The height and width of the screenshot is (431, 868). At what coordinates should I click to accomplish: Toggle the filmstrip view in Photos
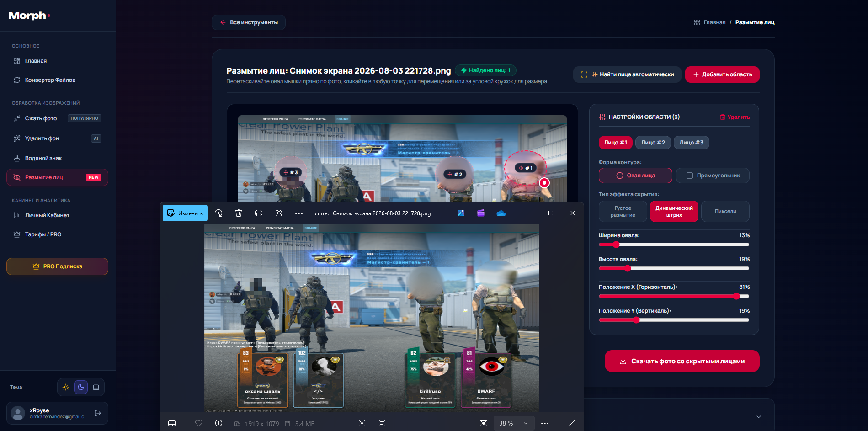172,423
